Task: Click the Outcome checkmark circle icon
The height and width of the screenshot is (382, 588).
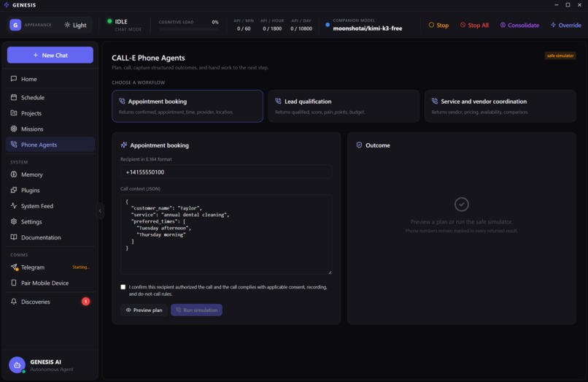Action: point(462,205)
